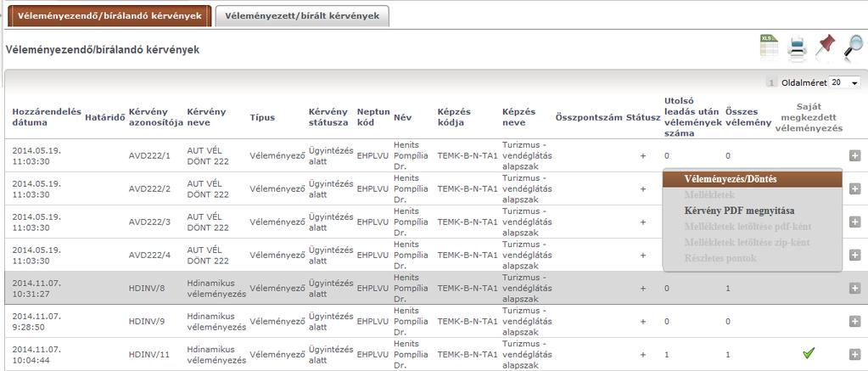
Task: Click date 2014.11.07. 10:31:27 cell
Action: 36,288
